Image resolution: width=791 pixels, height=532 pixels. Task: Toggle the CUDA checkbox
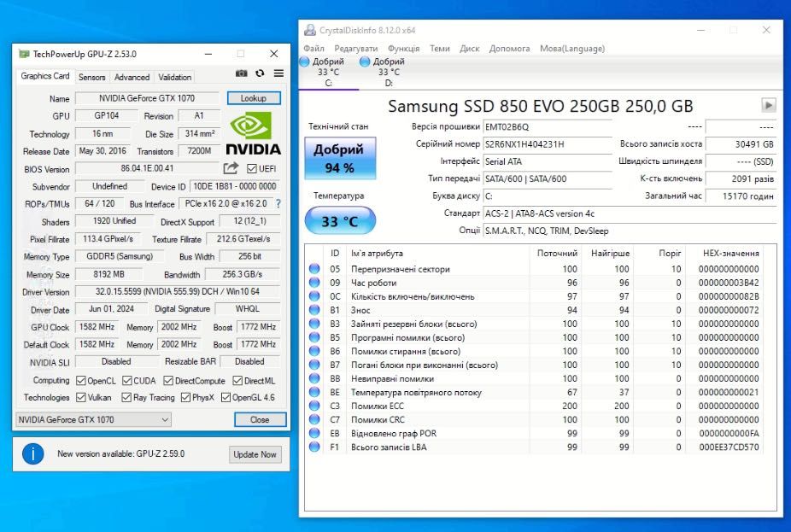(x=127, y=381)
